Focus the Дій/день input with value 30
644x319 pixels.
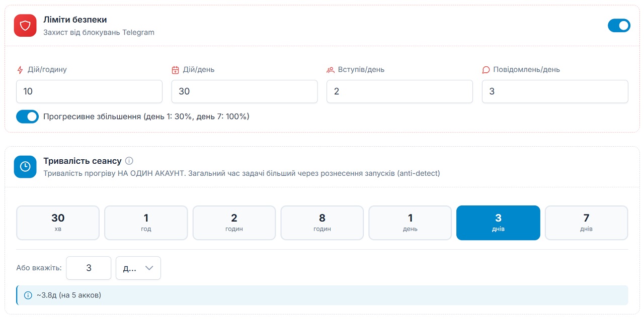pyautogui.click(x=245, y=91)
